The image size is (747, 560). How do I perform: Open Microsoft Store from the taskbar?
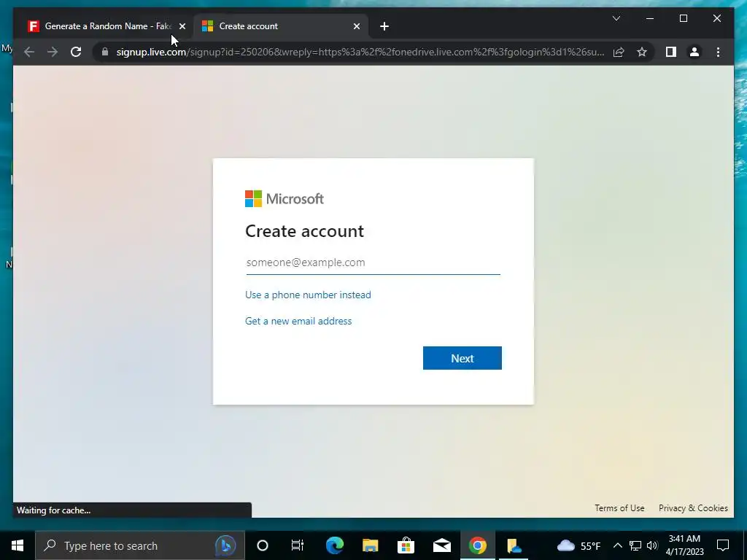pyautogui.click(x=406, y=545)
